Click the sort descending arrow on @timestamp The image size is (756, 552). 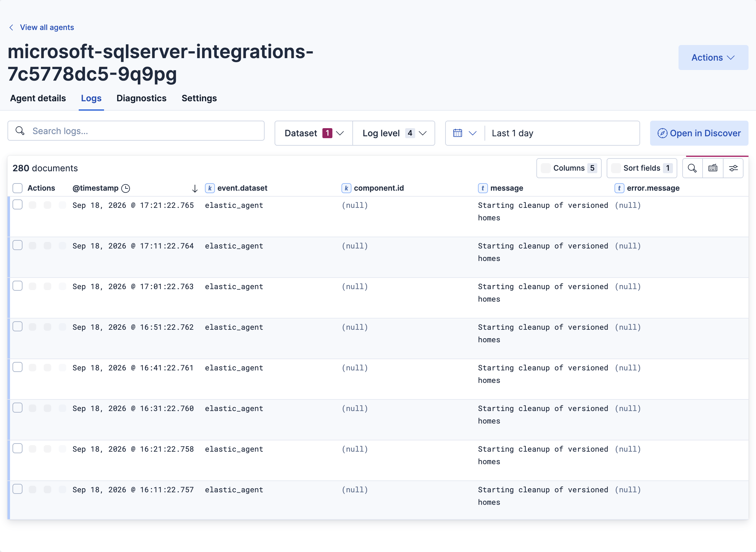coord(195,188)
